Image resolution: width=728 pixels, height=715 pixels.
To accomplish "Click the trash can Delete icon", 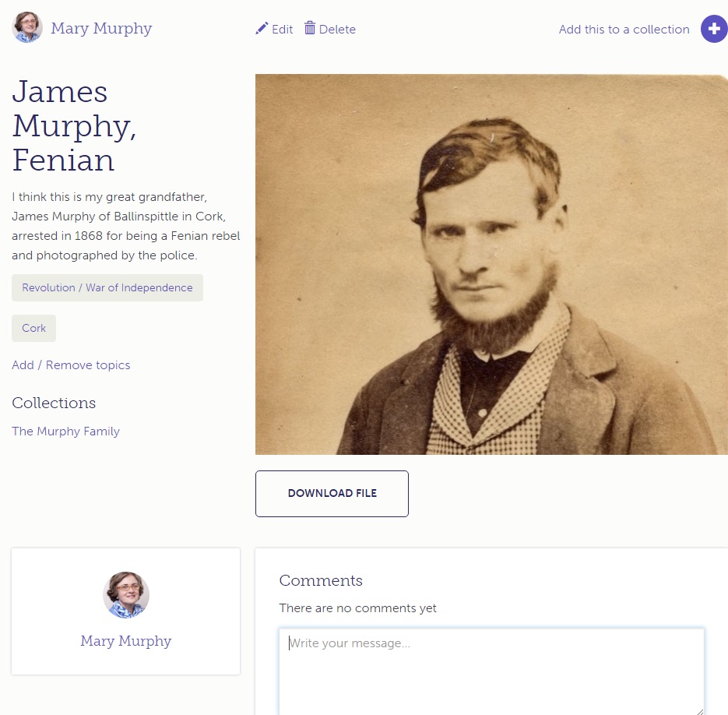I will point(310,28).
